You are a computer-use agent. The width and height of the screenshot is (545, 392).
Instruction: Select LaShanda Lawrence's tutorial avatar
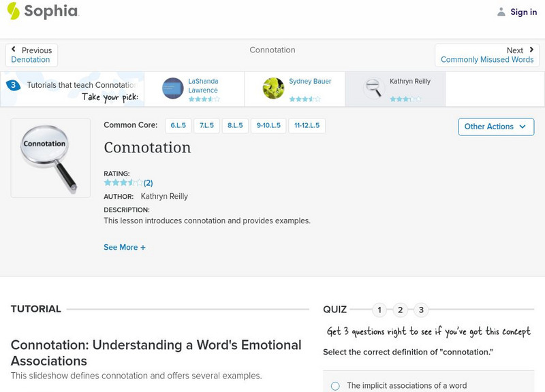[173, 88]
